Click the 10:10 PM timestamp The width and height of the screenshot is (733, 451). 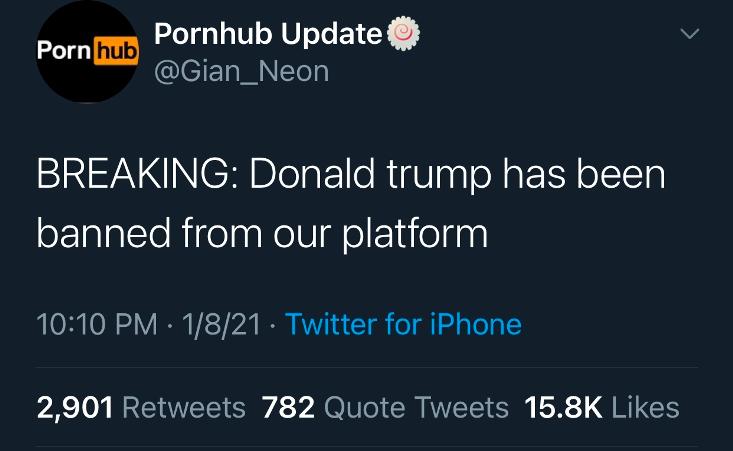[97, 324]
